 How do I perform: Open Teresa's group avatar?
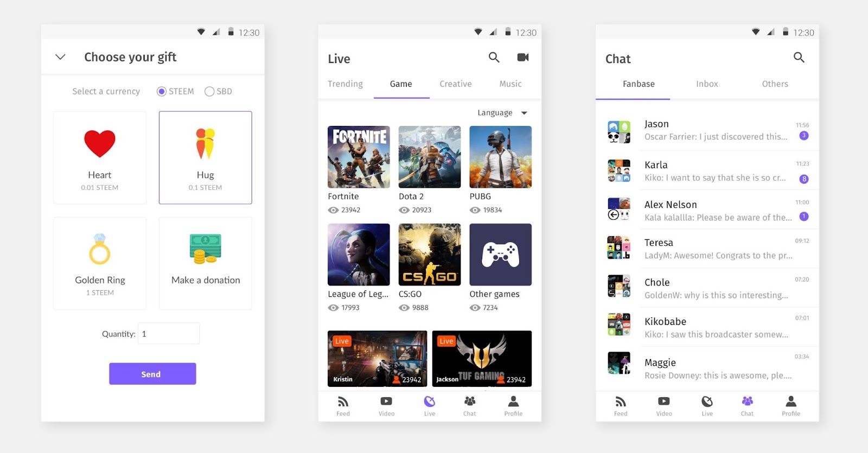click(x=619, y=247)
